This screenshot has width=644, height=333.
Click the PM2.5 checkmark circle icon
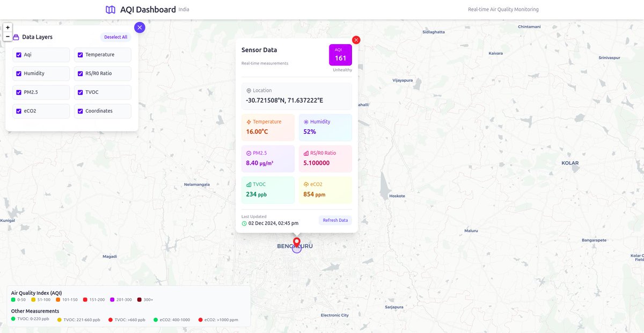click(x=248, y=153)
